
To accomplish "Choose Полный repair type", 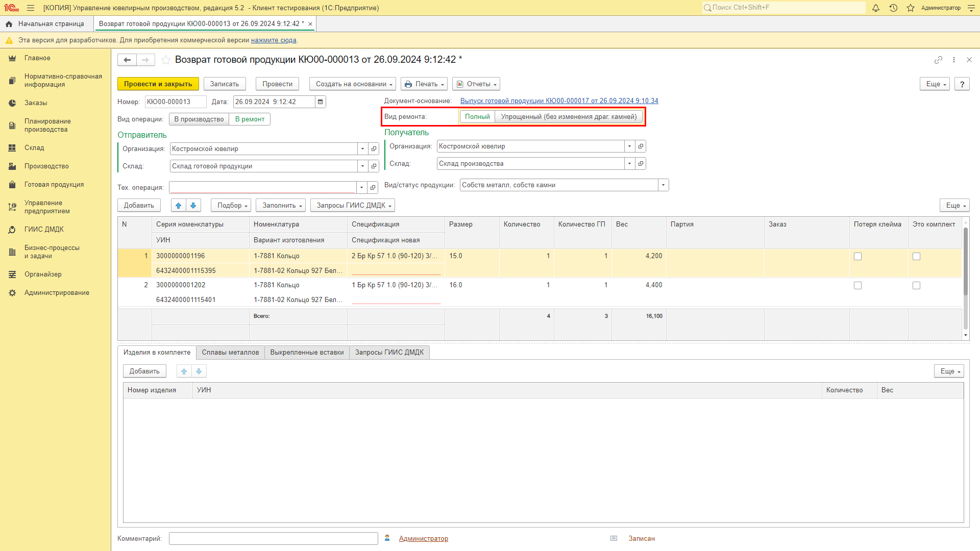I will pos(477,117).
